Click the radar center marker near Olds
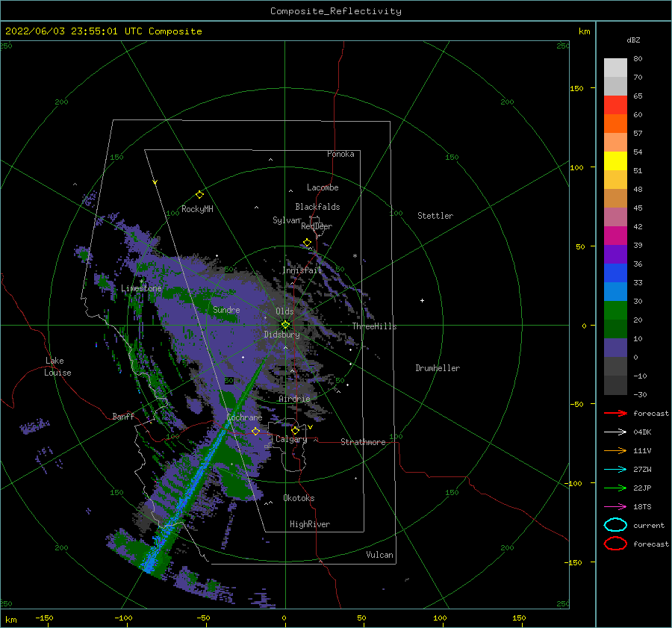Screen dimensions: 672x628 (x=285, y=325)
